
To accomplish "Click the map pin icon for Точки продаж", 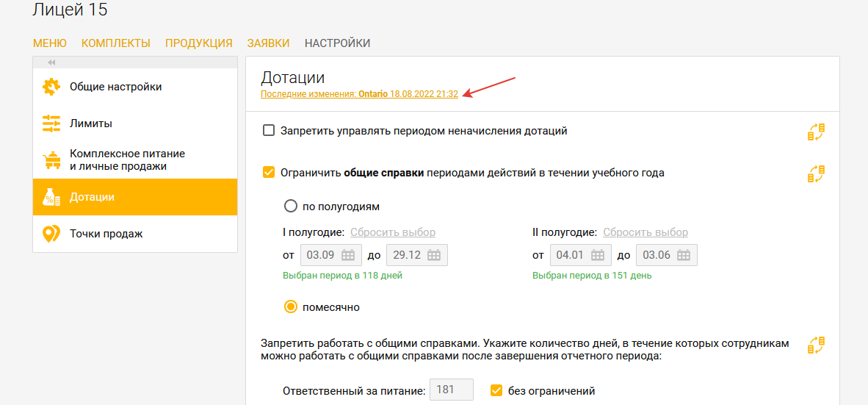I will tap(51, 234).
